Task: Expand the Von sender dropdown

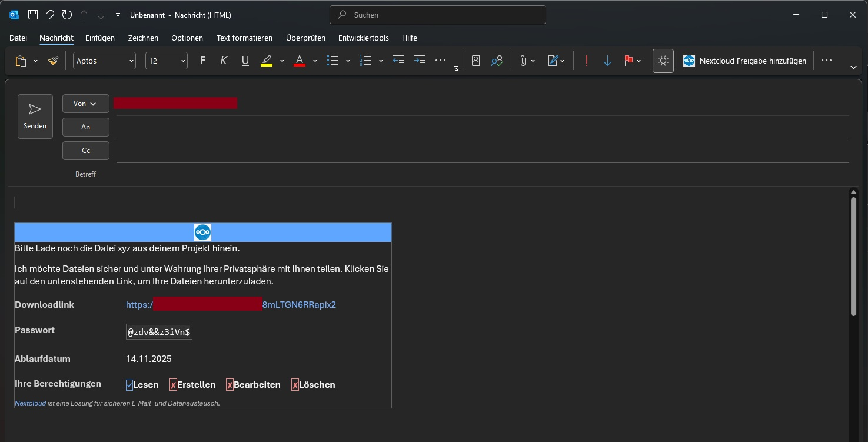Action: pos(85,104)
